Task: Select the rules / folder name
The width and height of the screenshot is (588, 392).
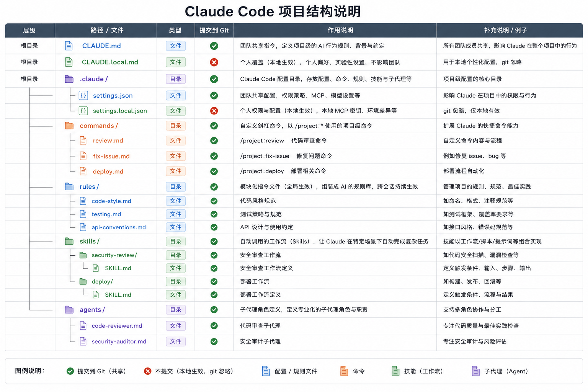Action: coord(89,186)
